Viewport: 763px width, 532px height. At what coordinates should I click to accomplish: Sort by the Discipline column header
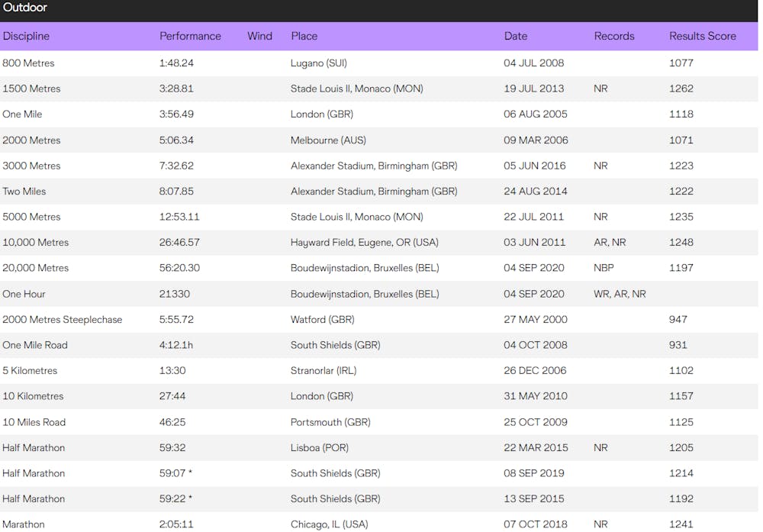coord(26,36)
